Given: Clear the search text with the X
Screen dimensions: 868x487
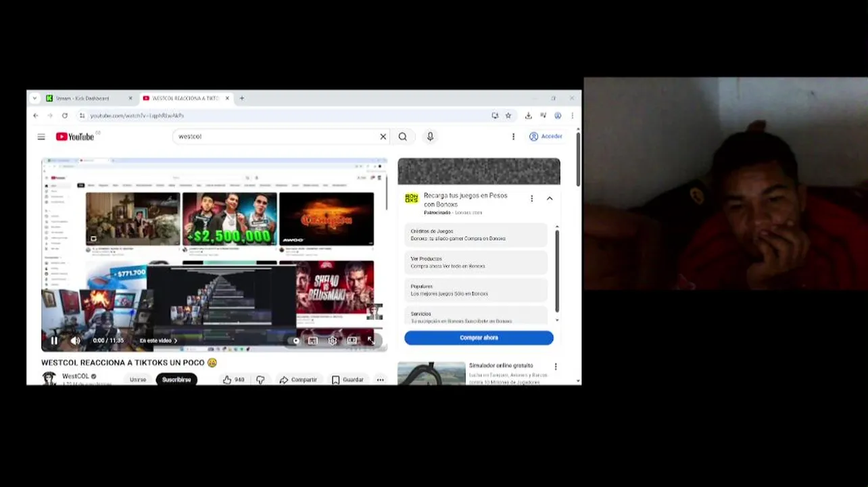Looking at the screenshot, I should pos(383,137).
